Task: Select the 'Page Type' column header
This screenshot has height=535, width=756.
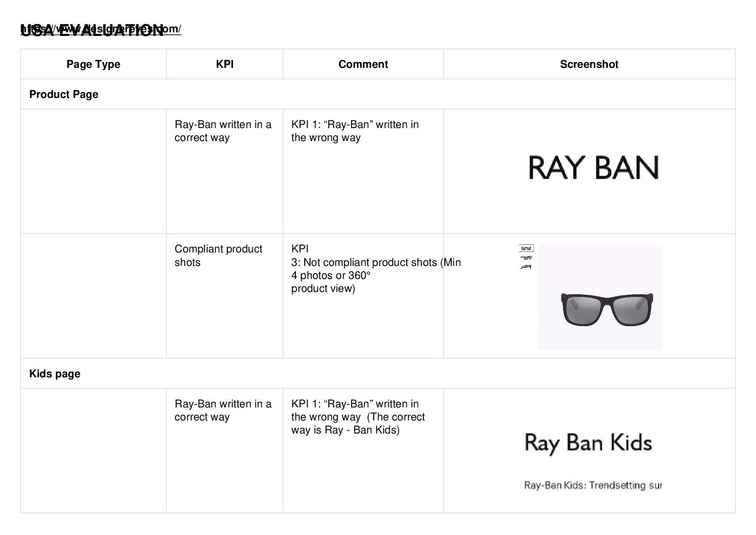Action: click(93, 64)
